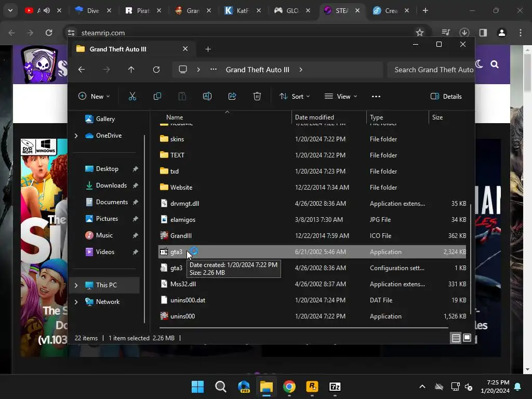Toggle the Details pane
Screen dimensions: 532x399
(x=446, y=96)
